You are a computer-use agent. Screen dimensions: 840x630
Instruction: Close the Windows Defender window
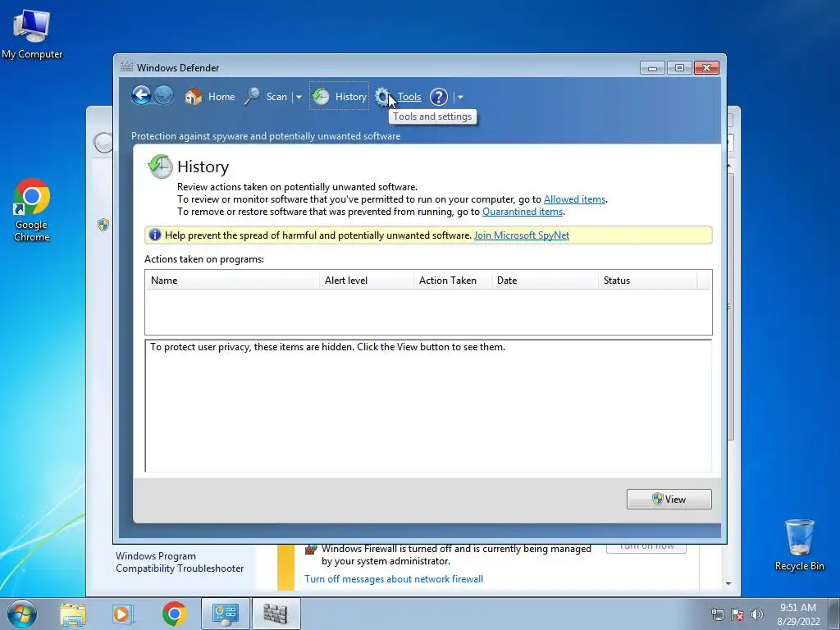point(706,68)
